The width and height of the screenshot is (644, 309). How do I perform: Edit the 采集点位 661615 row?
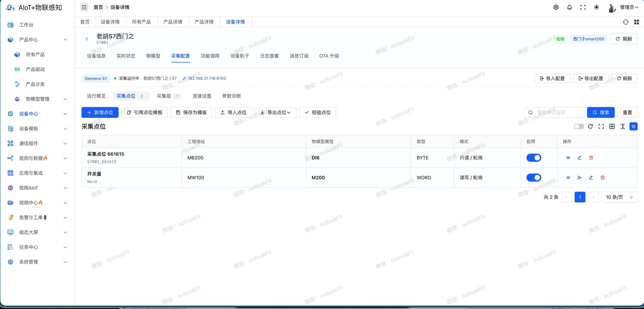580,158
